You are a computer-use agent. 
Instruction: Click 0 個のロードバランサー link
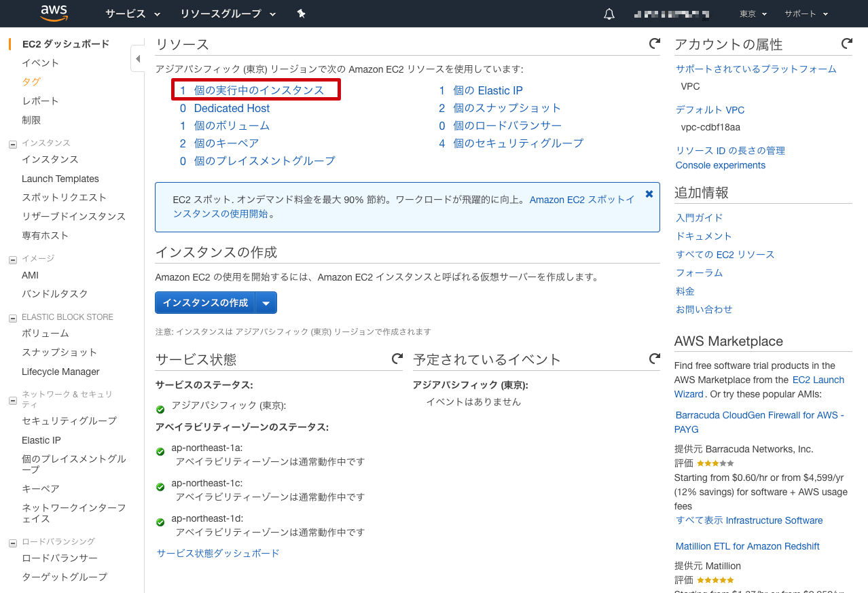point(501,126)
